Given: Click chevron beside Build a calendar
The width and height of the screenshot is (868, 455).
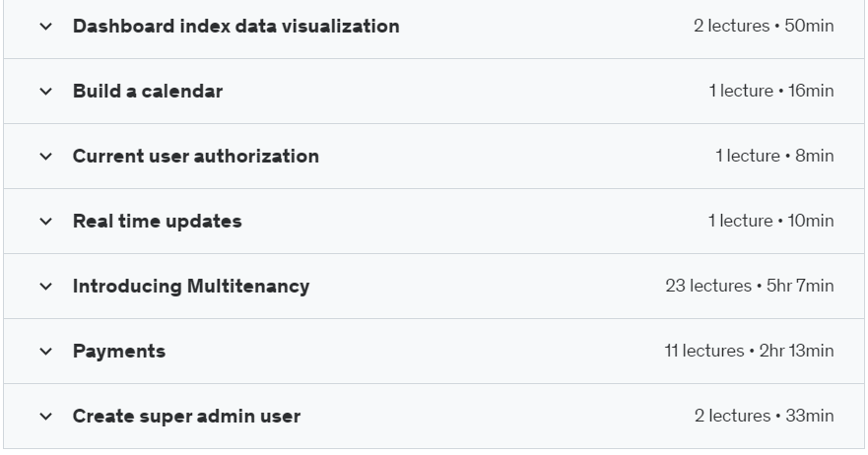Looking at the screenshot, I should point(46,91).
